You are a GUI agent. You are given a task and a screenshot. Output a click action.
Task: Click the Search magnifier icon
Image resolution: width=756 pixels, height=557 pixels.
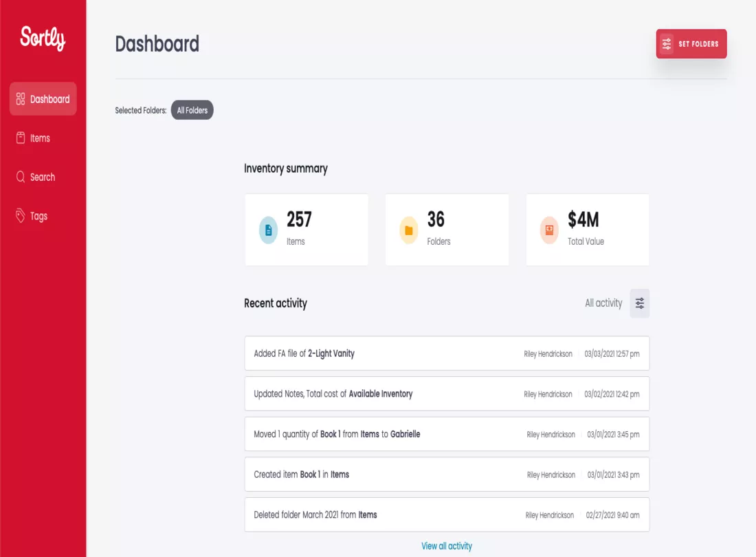(x=21, y=177)
